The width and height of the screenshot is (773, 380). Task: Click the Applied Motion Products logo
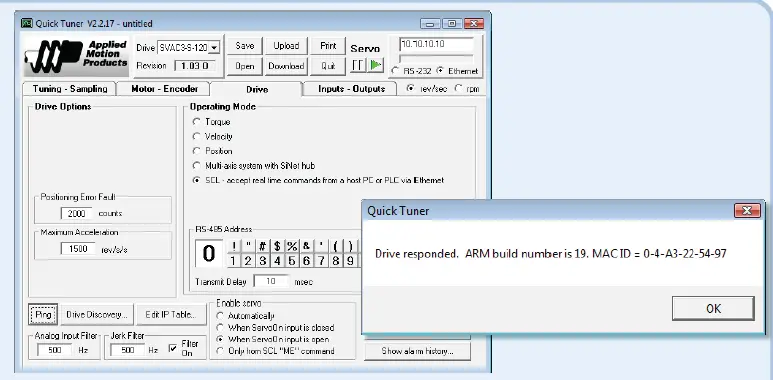coord(76,56)
